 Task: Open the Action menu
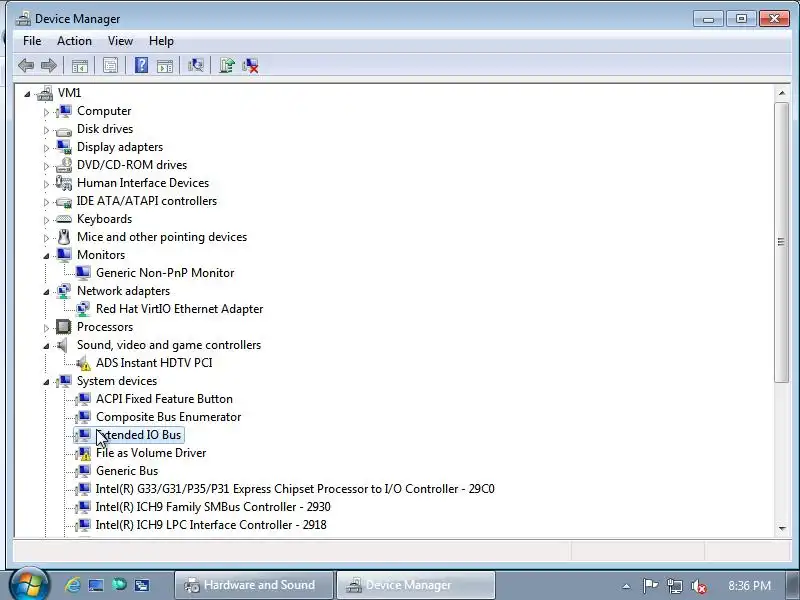[74, 41]
